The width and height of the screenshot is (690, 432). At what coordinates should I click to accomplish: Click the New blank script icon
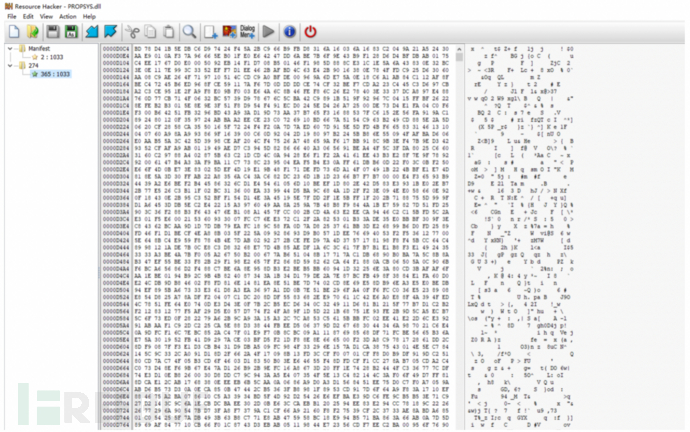(14, 32)
